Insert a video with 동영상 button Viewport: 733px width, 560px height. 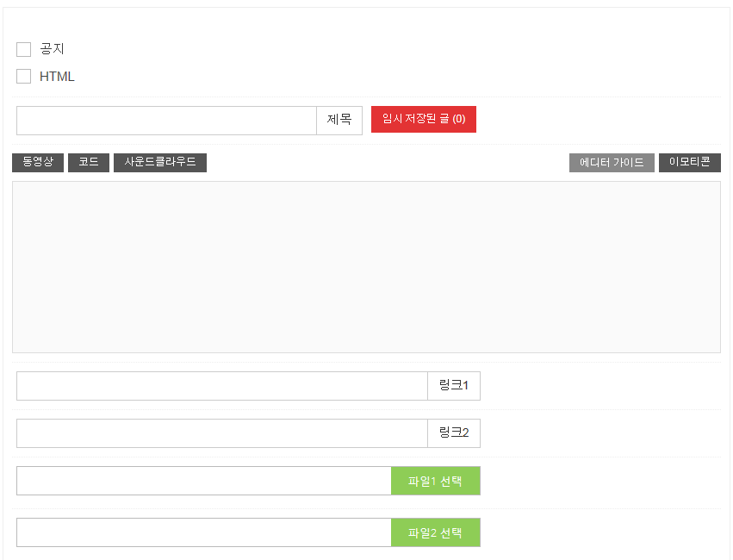[x=38, y=162]
